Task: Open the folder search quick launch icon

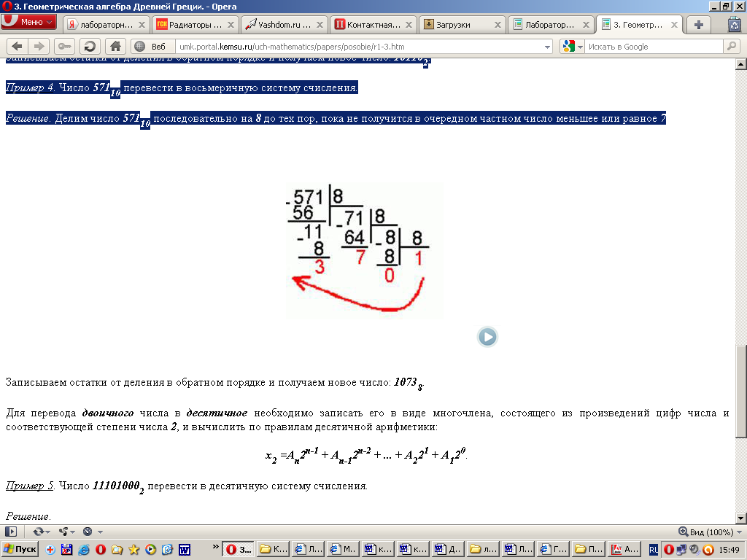Action: coord(117,550)
